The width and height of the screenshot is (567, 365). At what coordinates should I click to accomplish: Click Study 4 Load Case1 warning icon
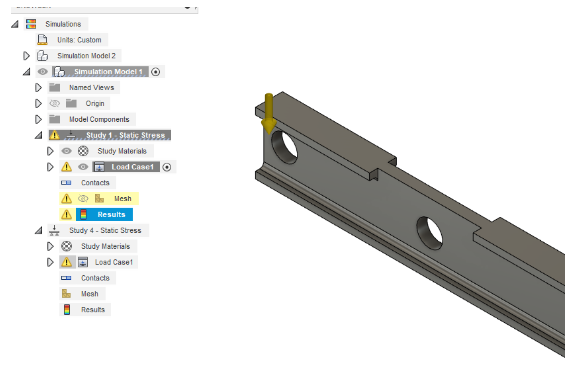pos(67,262)
